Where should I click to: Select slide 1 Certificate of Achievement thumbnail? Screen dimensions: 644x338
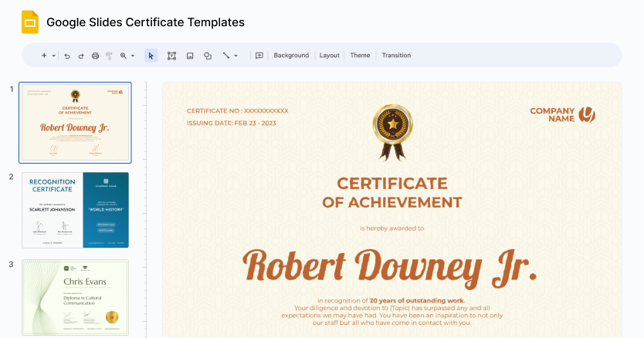[x=75, y=123]
